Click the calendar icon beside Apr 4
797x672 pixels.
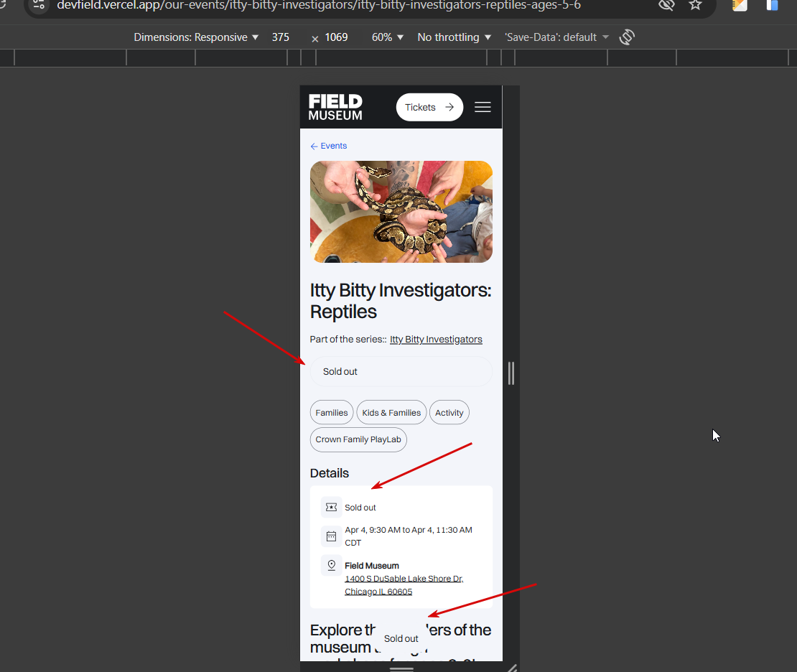tap(332, 536)
